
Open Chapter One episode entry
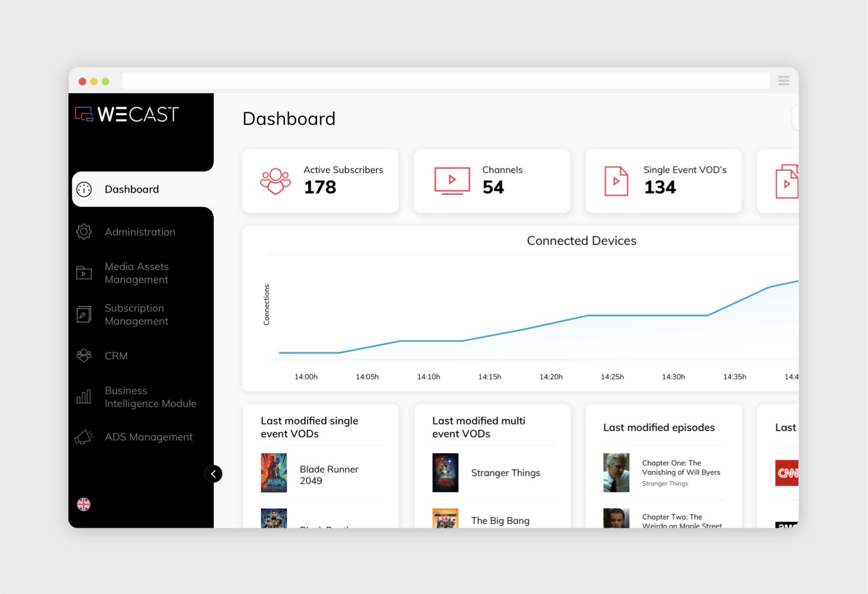(680, 468)
